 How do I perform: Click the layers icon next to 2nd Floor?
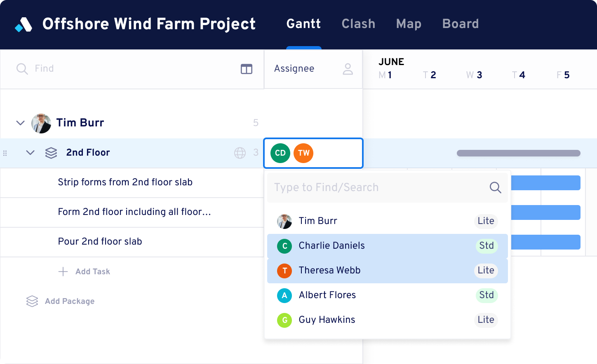pyautogui.click(x=51, y=152)
